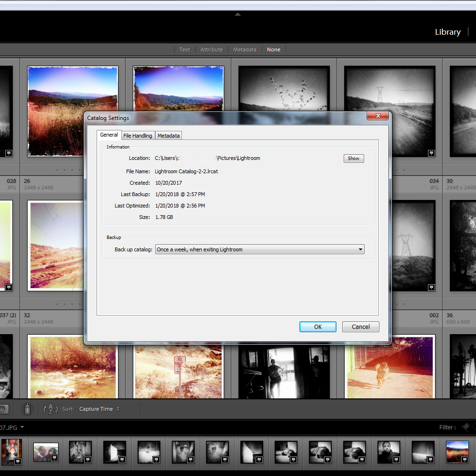Enable the Text filter in filter bar
This screenshot has height=476, width=476.
tap(184, 50)
